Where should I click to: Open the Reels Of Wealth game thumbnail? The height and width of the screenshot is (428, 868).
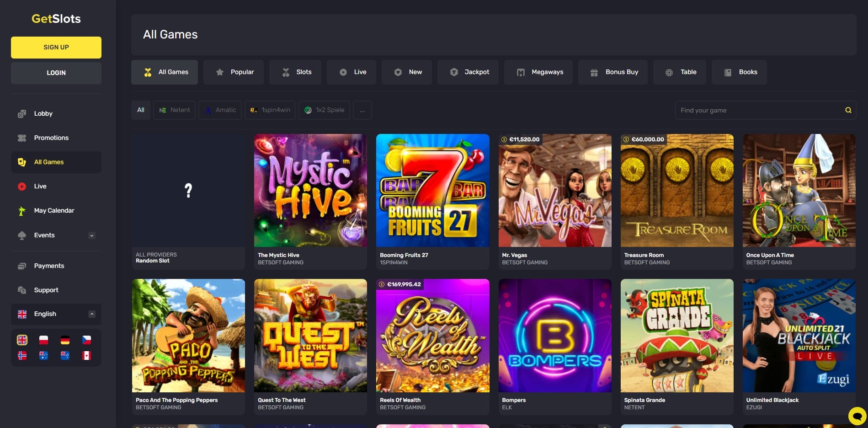point(432,336)
